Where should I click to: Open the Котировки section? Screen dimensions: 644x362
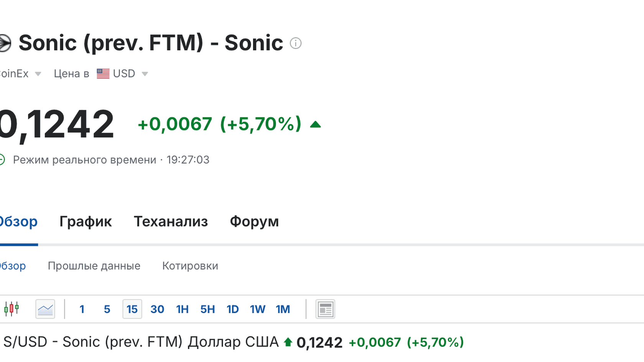[190, 265]
